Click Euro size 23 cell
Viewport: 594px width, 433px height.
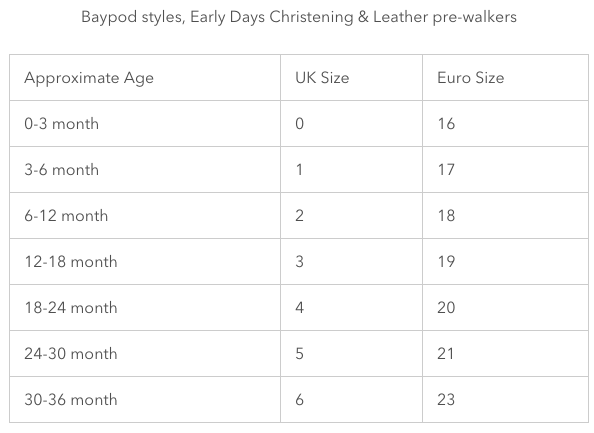point(505,399)
